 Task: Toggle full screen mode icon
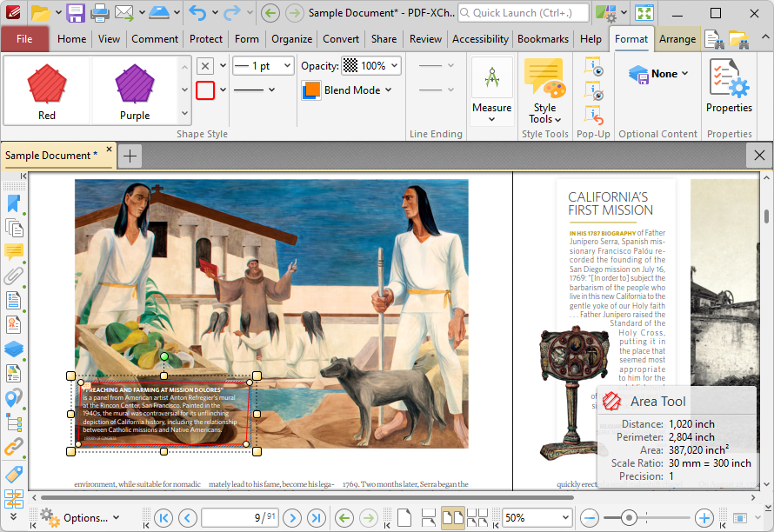(644, 13)
